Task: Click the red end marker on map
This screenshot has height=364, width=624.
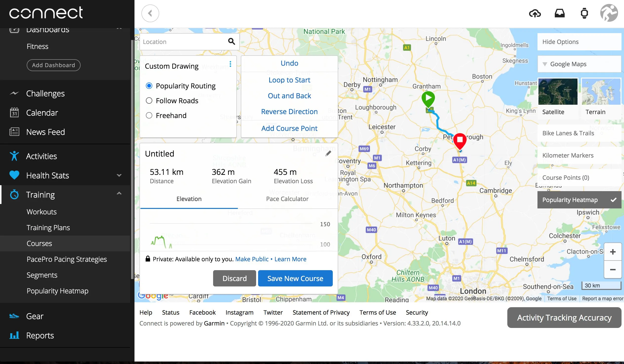Action: coord(460,141)
